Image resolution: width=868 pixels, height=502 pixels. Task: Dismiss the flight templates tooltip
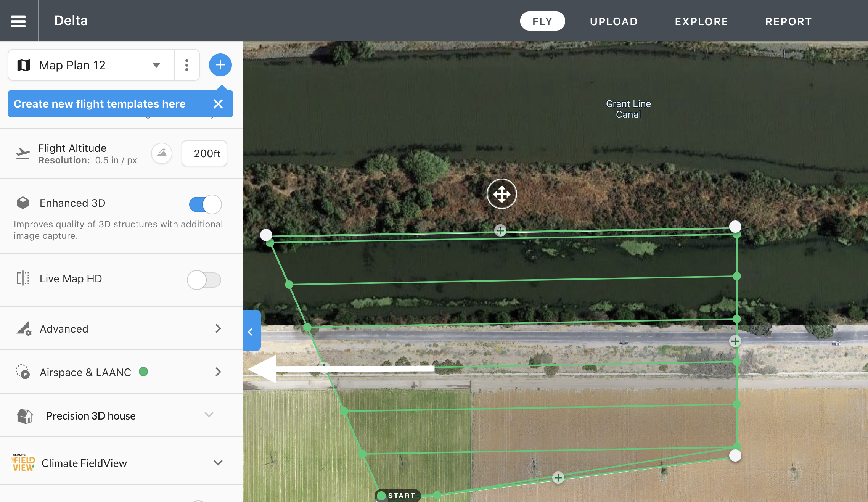tap(218, 104)
